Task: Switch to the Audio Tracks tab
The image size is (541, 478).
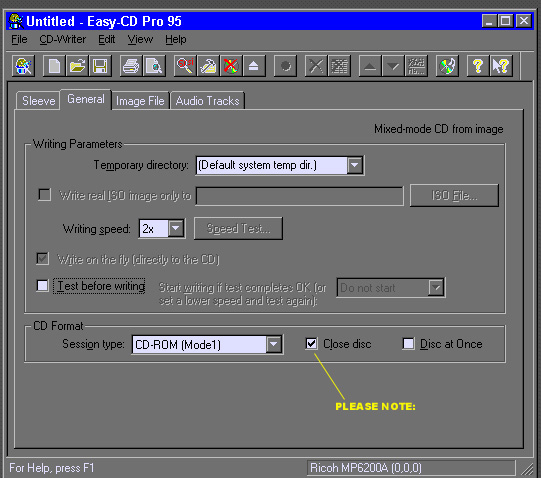Action: point(207,101)
